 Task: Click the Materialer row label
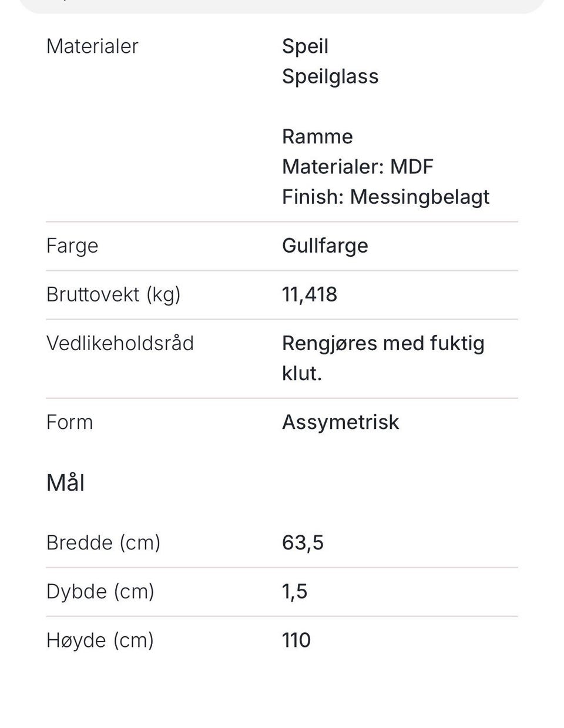pyautogui.click(x=92, y=46)
